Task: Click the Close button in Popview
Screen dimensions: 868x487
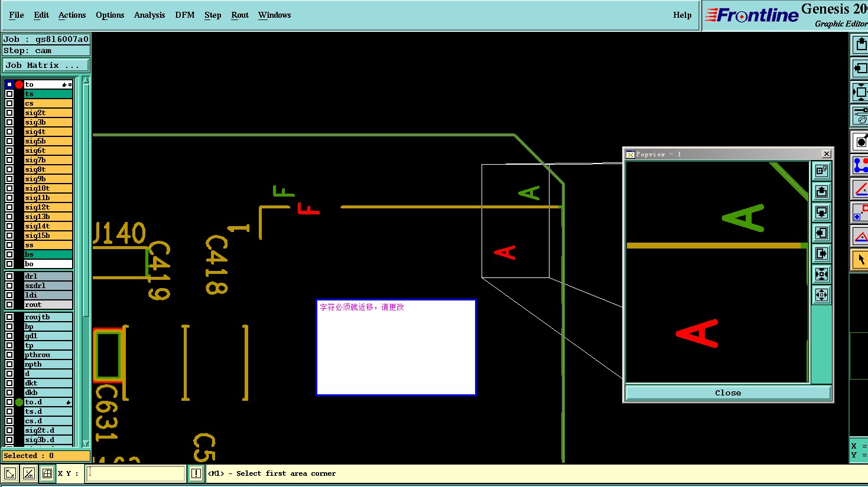Action: (728, 393)
